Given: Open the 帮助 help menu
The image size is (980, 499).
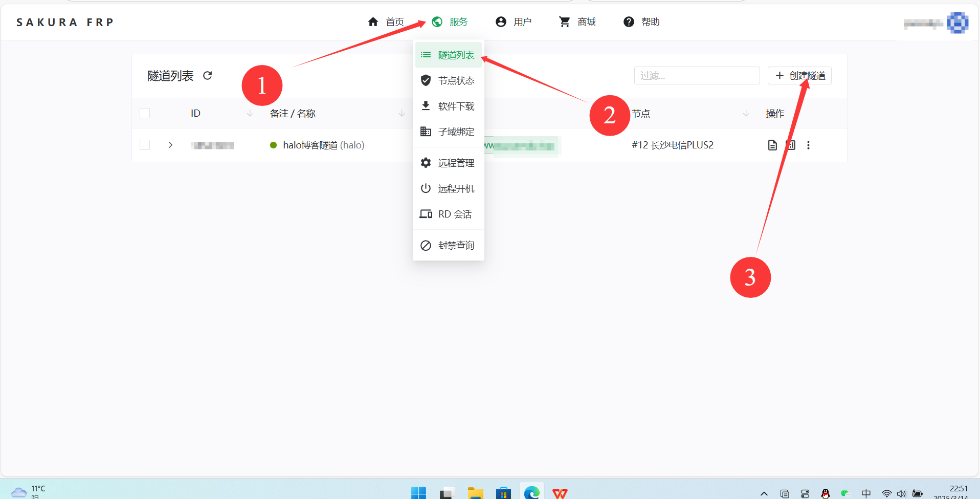Looking at the screenshot, I should (641, 22).
